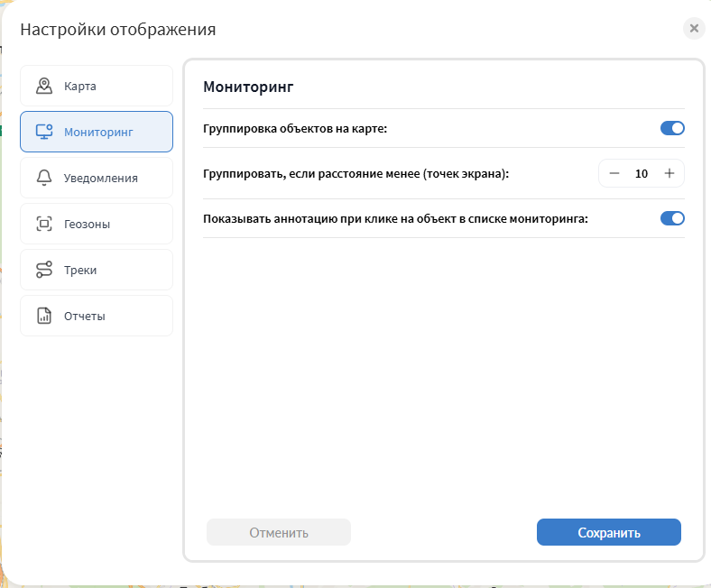This screenshot has width=711, height=588.
Task: Click the bell icon beside Уведомления
Action: pyautogui.click(x=44, y=178)
